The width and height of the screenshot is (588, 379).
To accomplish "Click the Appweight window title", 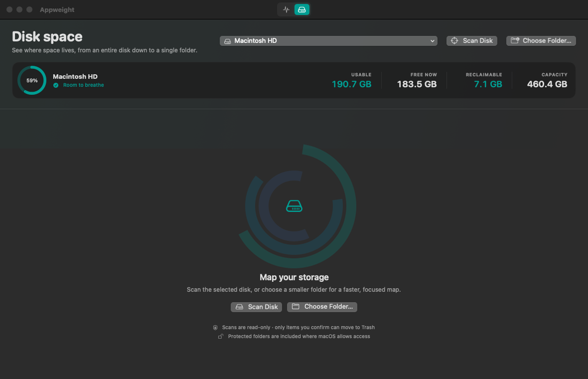I will [57, 10].
